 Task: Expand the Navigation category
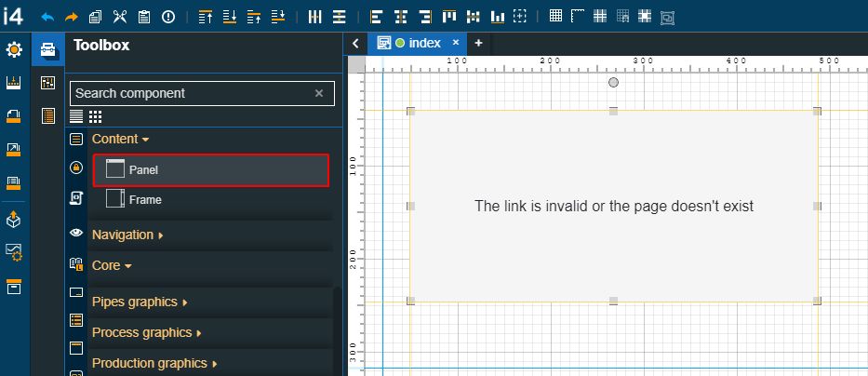click(127, 235)
